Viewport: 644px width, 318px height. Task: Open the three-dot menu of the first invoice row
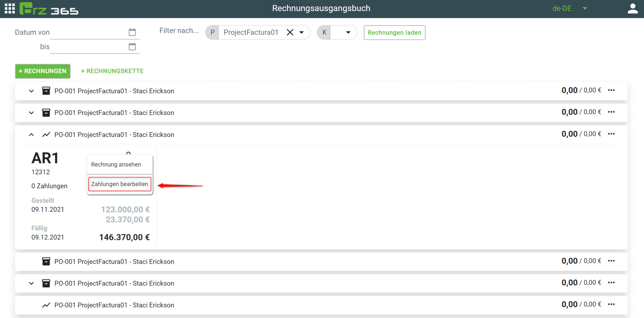[x=611, y=90]
